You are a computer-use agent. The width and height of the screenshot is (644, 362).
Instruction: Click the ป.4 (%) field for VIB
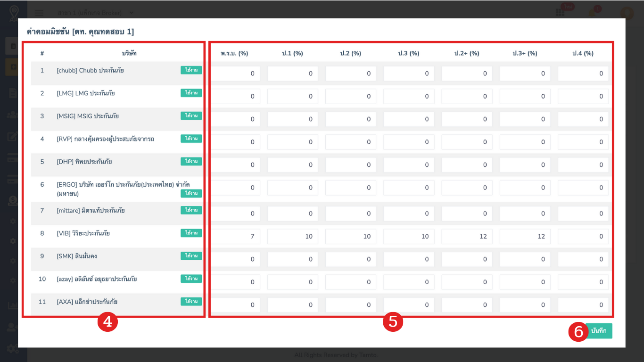pos(583,236)
